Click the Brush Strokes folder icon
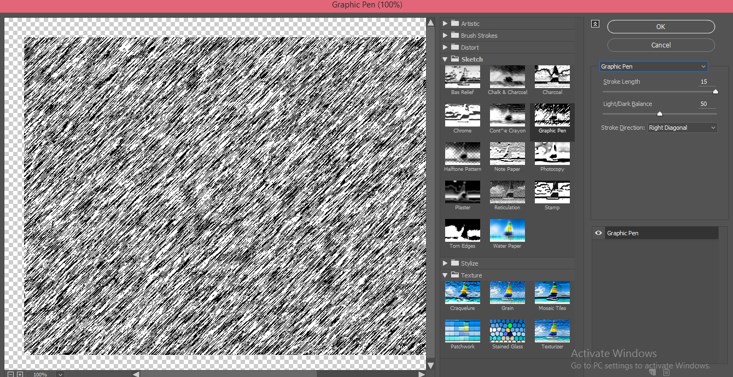This screenshot has width=733, height=377. click(x=454, y=36)
